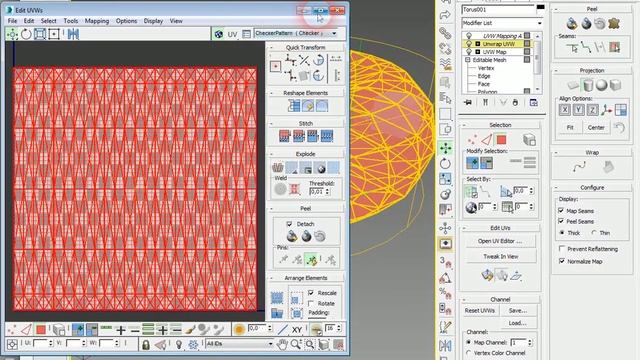Enable Prevent Reflattening checkbox
The width and height of the screenshot is (640, 360).
(x=562, y=249)
